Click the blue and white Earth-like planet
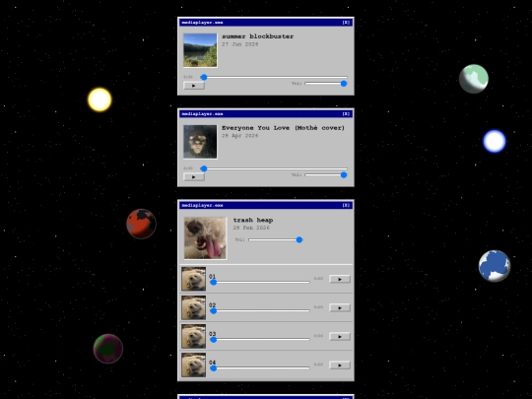The height and width of the screenshot is (399, 532). coord(495,266)
